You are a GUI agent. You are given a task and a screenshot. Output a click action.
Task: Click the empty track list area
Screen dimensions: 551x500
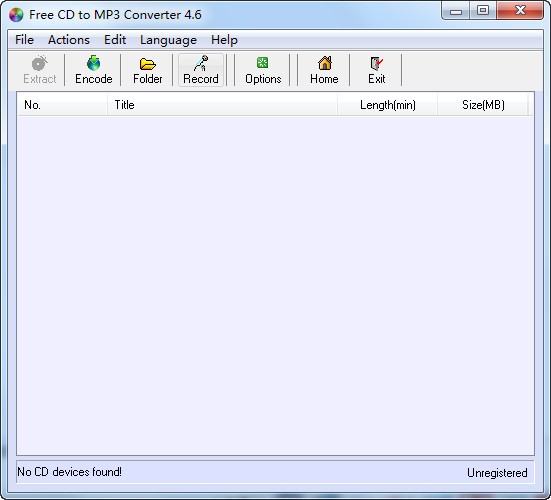pyautogui.click(x=276, y=285)
